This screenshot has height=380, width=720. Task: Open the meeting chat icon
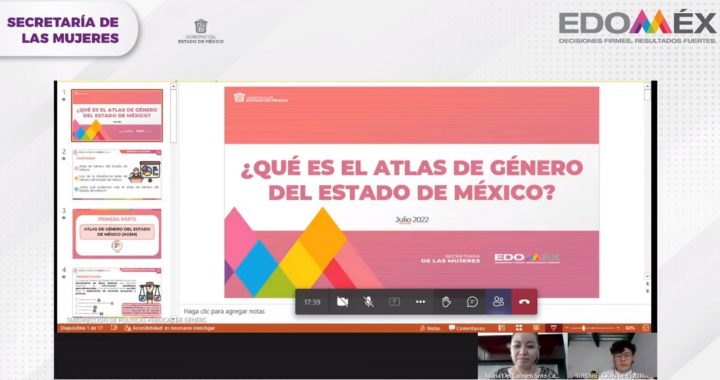pos(472,302)
